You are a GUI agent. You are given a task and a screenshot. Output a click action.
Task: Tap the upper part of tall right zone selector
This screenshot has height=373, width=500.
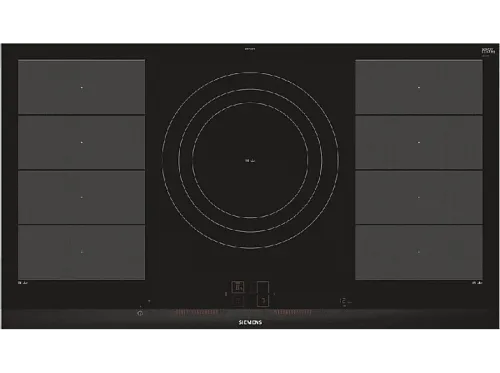tap(263, 287)
